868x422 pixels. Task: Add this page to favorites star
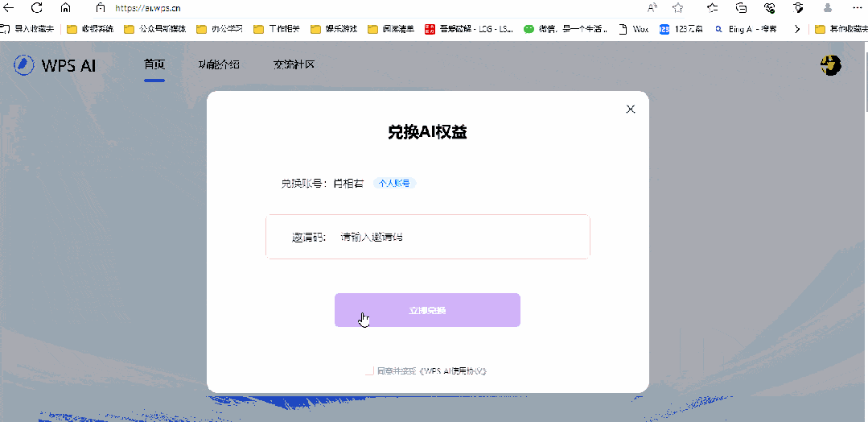pyautogui.click(x=677, y=8)
